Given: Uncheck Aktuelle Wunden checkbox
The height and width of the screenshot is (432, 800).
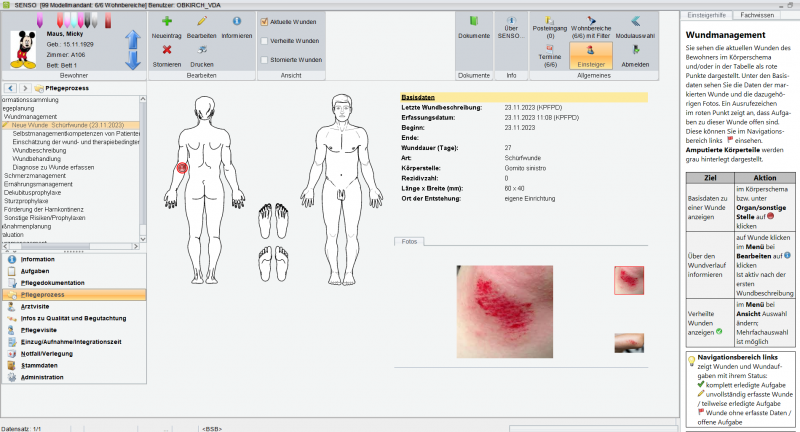Looking at the screenshot, I should pyautogui.click(x=264, y=22).
